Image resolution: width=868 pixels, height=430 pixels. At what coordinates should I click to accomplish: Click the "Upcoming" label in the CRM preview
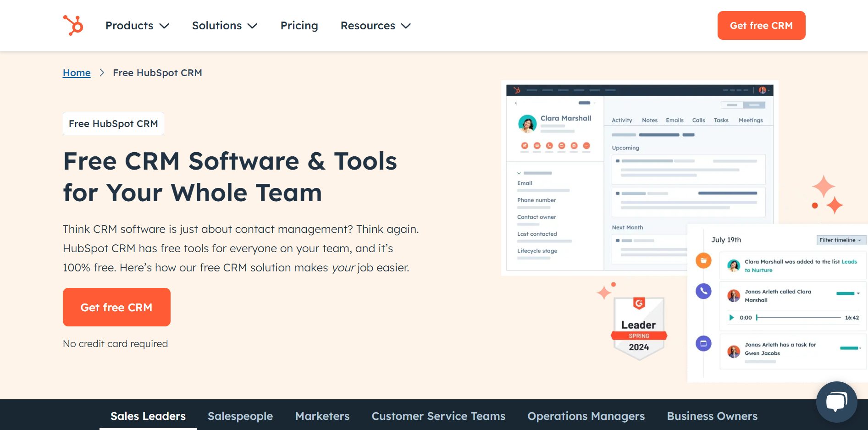pos(625,148)
